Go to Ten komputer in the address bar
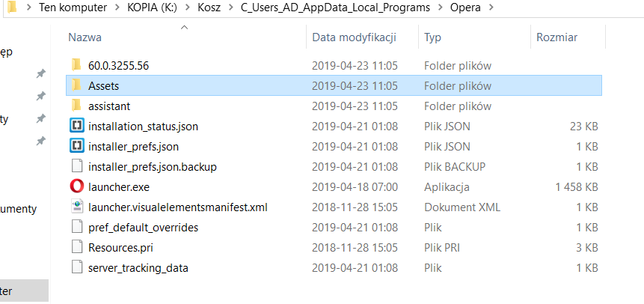The height and width of the screenshot is (304, 644). pos(73,7)
